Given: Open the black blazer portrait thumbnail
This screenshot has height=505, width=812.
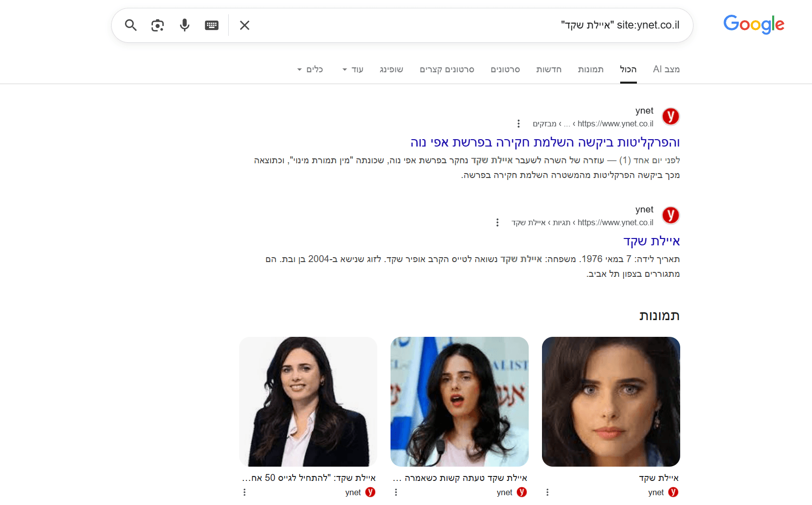Looking at the screenshot, I should tap(308, 402).
